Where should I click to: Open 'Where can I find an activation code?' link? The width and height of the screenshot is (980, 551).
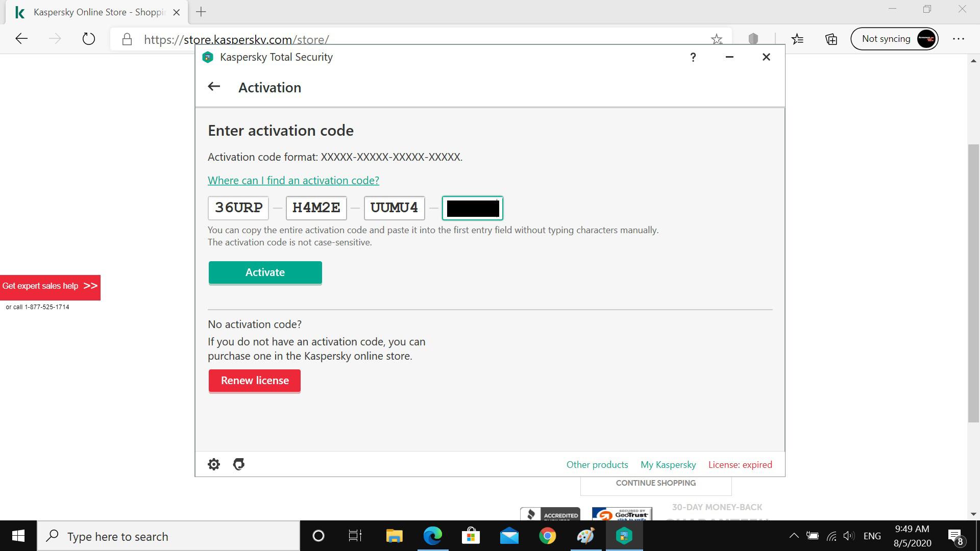pos(293,180)
